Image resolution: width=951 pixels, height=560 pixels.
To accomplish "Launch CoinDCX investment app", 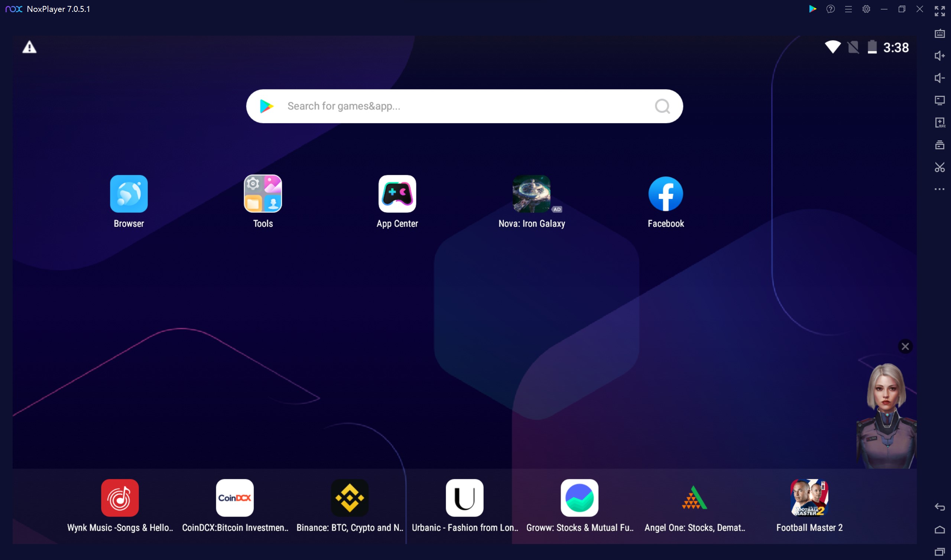I will point(234,497).
